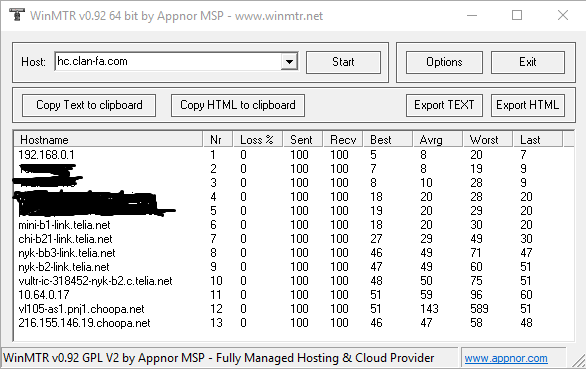Viewport: 586px width, 369px height.
Task: Click the Last column header
Action: coord(537,139)
